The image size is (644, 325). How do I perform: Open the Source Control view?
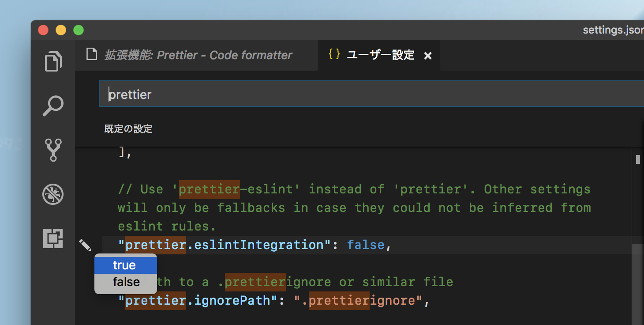click(x=53, y=150)
